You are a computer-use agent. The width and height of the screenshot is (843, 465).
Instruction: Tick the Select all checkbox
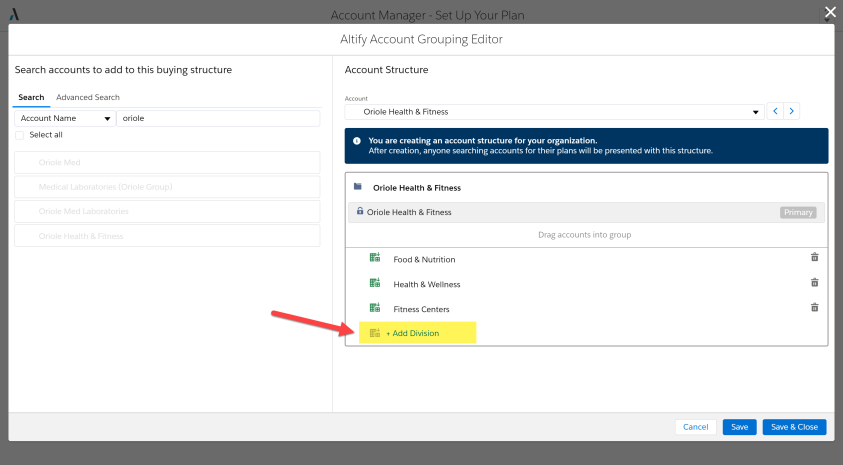(x=20, y=135)
